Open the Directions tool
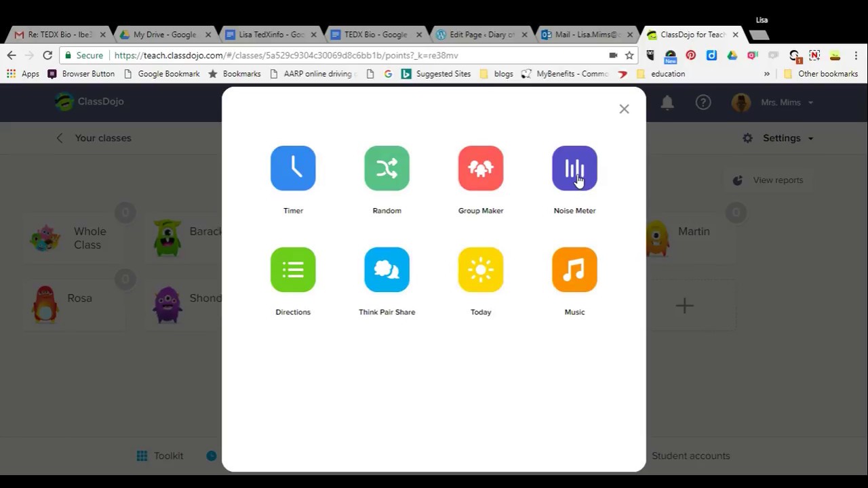The width and height of the screenshot is (868, 488). (x=293, y=270)
